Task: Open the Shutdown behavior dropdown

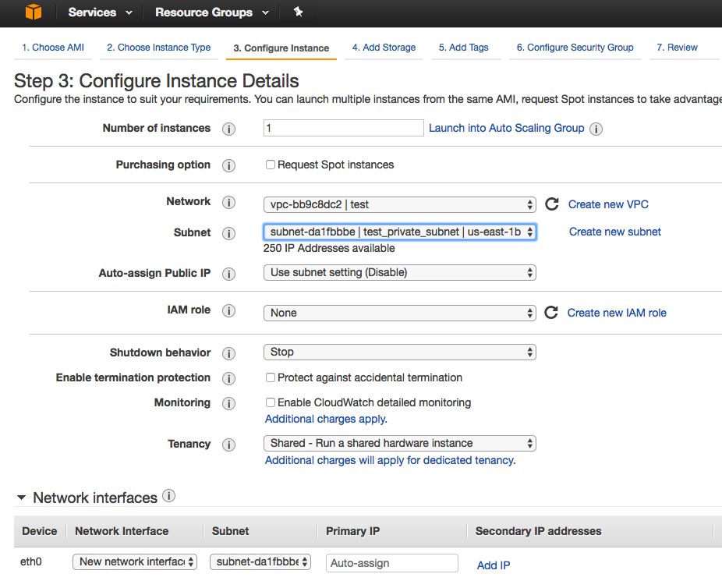Action: [x=399, y=352]
